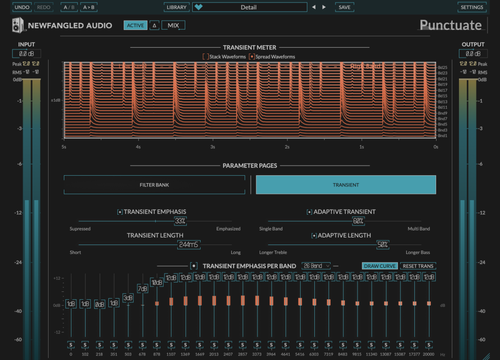Click the Transient Emphasis 33% slider handle
The image size is (500, 360).
click(x=180, y=221)
